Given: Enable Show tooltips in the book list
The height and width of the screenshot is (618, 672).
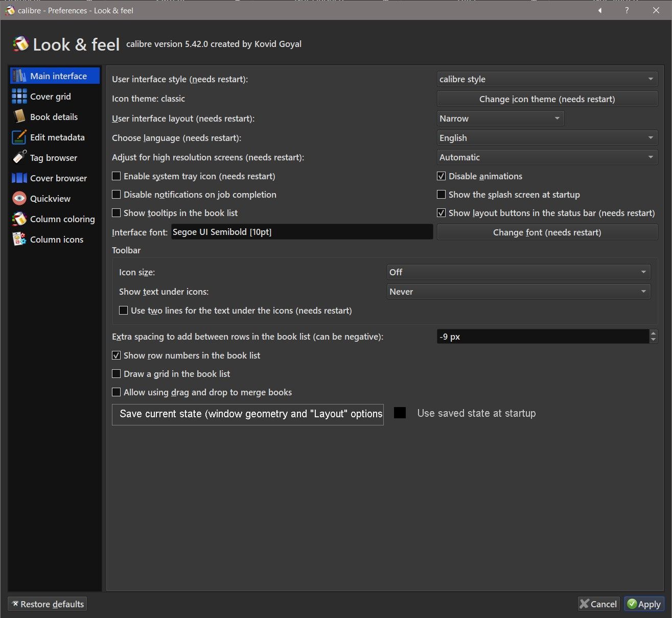Looking at the screenshot, I should coord(117,213).
